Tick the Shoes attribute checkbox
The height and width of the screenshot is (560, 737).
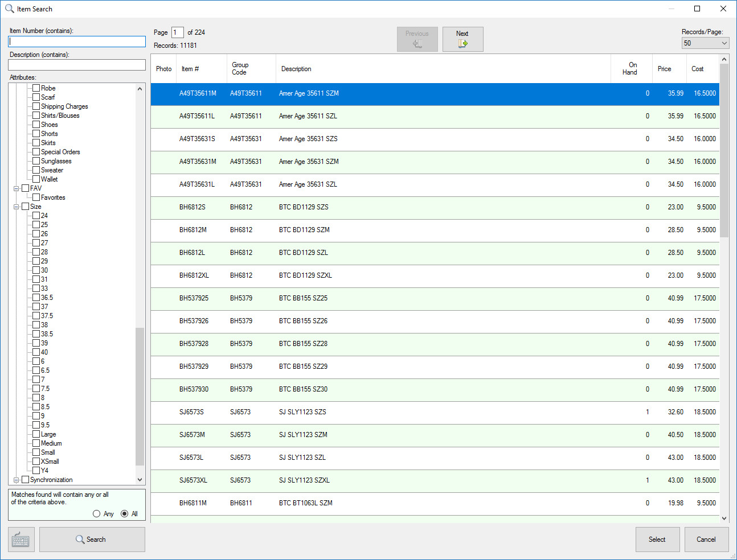[36, 125]
